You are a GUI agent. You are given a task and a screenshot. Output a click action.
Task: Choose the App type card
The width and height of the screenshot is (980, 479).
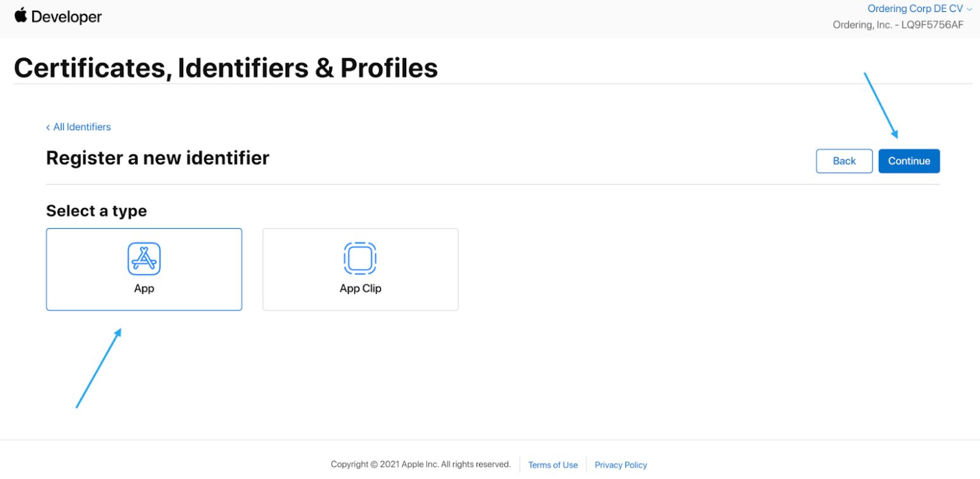point(144,269)
